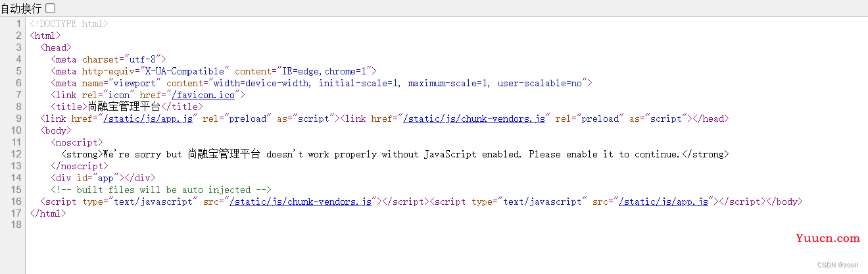Screen dimensions: 868x274
Task: Click line number 16 in the gutter
Action: click(x=16, y=202)
